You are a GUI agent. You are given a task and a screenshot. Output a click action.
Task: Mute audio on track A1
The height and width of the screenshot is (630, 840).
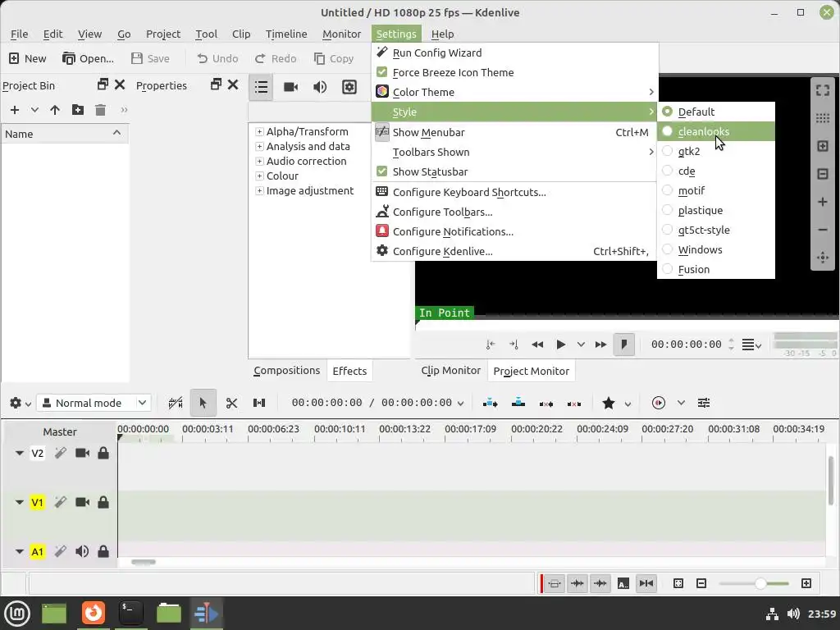pos(82,551)
